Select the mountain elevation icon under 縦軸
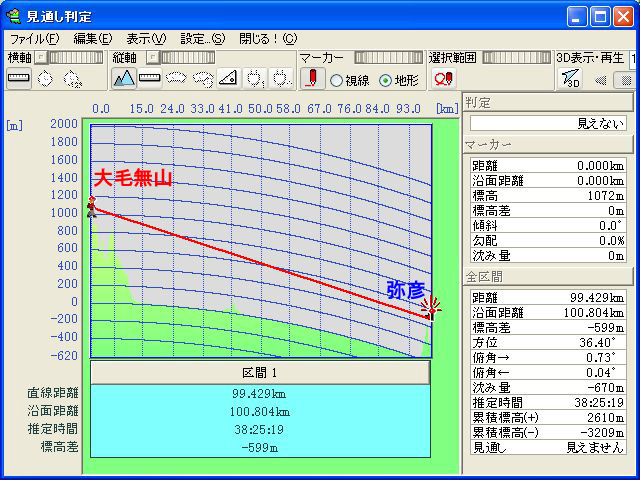Screen dimensions: 640x480 point(124,78)
